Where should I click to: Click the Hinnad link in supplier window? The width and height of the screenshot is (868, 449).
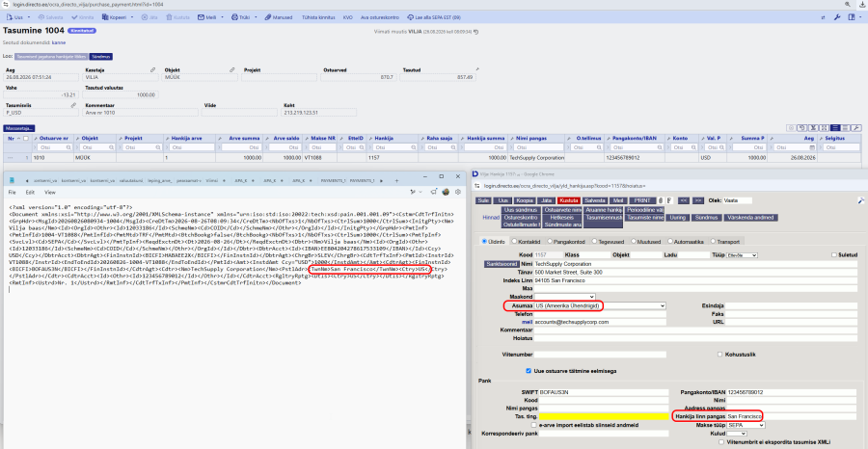(x=491, y=218)
